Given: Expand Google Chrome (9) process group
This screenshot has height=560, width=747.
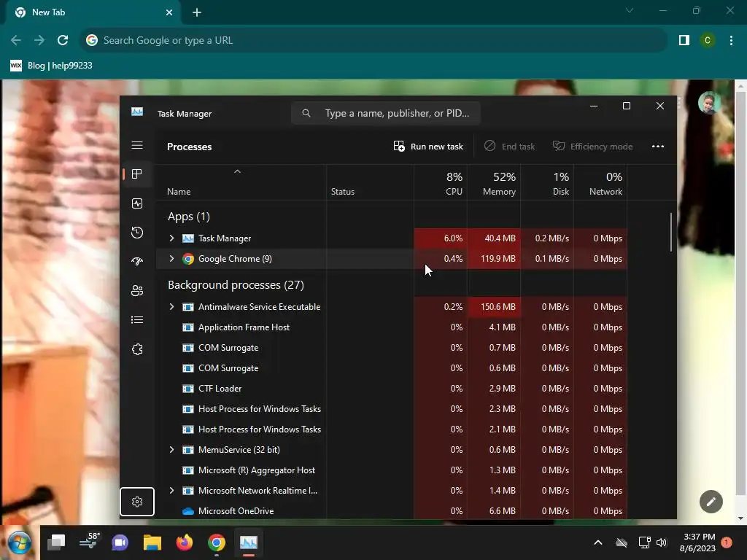Looking at the screenshot, I should 171,259.
